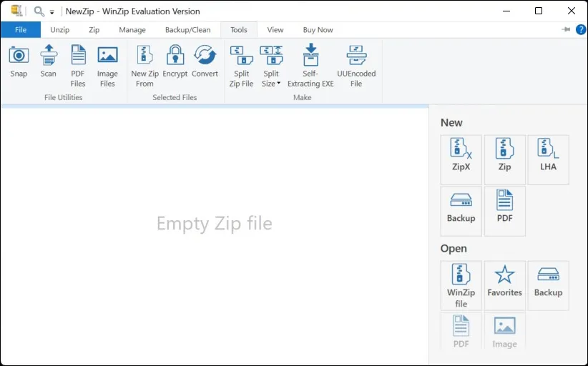Image resolution: width=588 pixels, height=366 pixels.
Task: Switch to the Zip ribbon tab
Action: point(94,29)
